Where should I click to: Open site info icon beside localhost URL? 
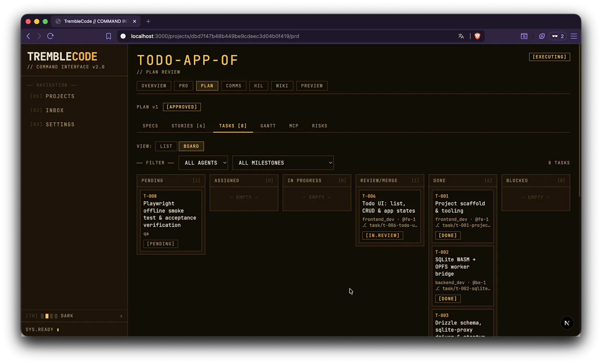point(123,36)
